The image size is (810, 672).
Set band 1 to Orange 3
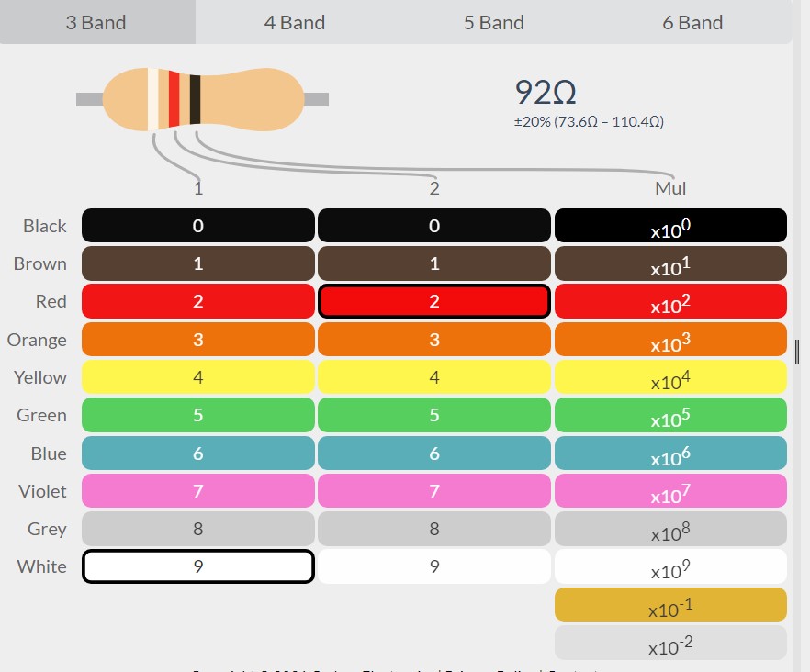pyautogui.click(x=197, y=340)
